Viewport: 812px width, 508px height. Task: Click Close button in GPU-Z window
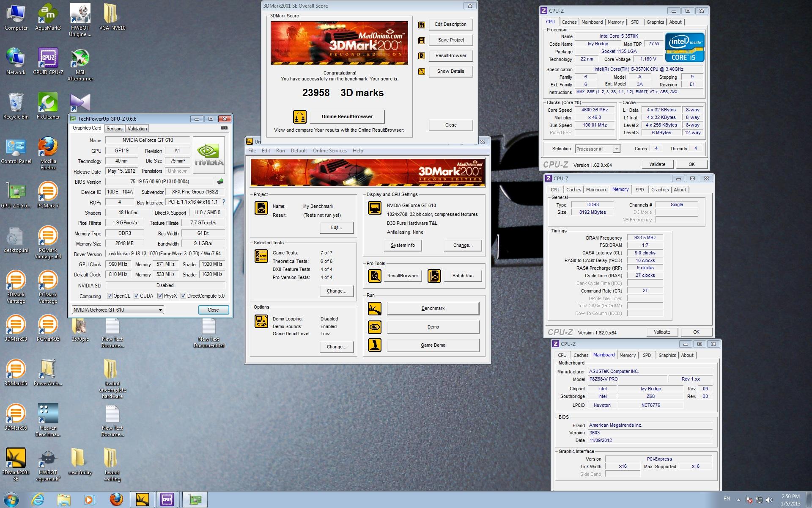pyautogui.click(x=213, y=310)
